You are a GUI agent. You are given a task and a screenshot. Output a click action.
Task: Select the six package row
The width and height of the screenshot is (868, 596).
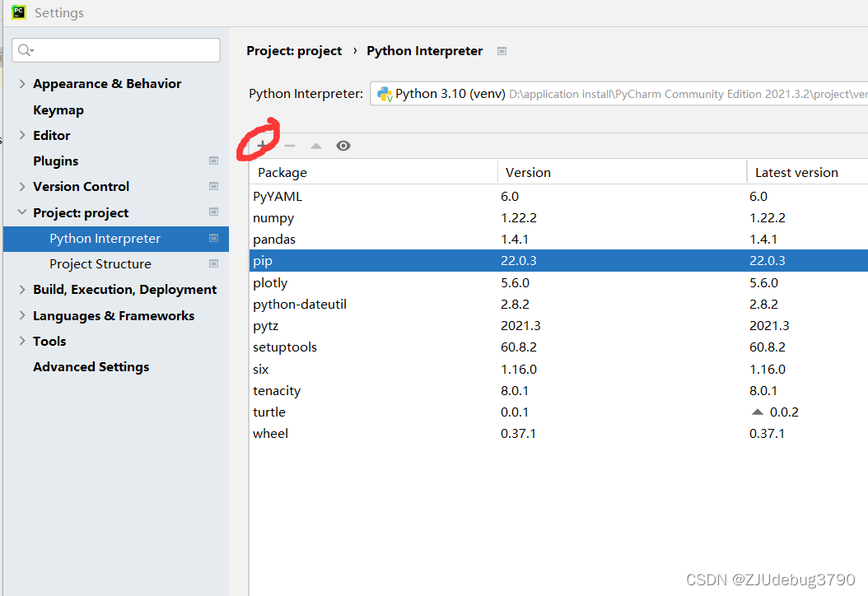[x=558, y=369]
